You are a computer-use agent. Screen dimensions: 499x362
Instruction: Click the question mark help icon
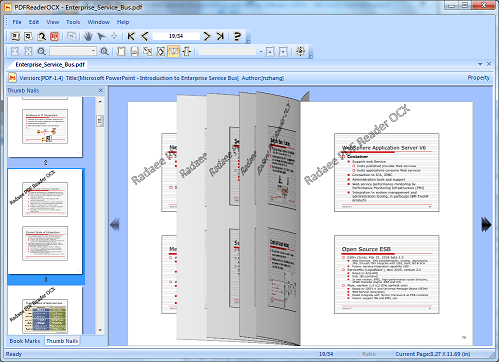237,36
